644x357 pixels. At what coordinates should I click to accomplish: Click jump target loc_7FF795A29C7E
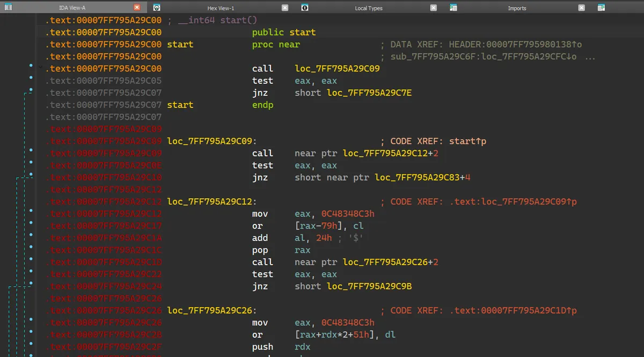tap(369, 93)
